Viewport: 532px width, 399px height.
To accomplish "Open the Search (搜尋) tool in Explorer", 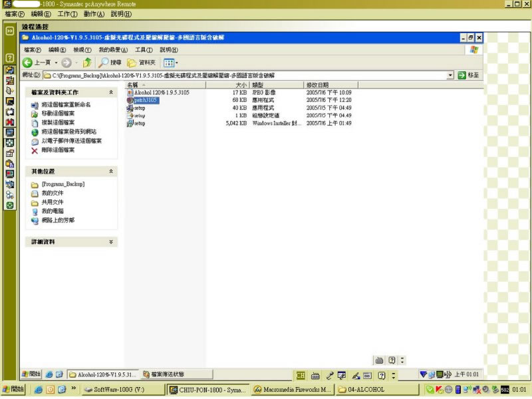I will 110,63.
